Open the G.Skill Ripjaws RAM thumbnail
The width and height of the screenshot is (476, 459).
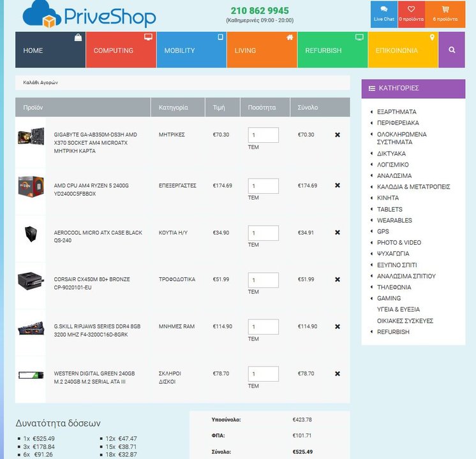pyautogui.click(x=31, y=328)
